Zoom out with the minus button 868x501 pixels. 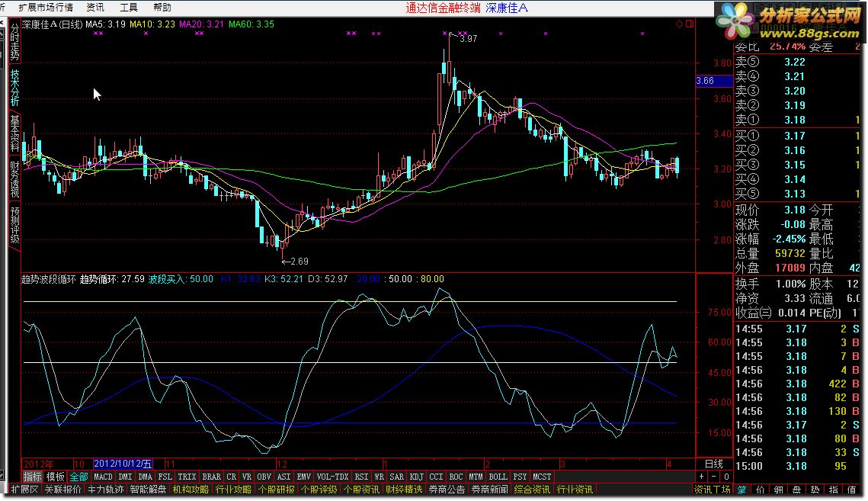pyautogui.click(x=714, y=477)
